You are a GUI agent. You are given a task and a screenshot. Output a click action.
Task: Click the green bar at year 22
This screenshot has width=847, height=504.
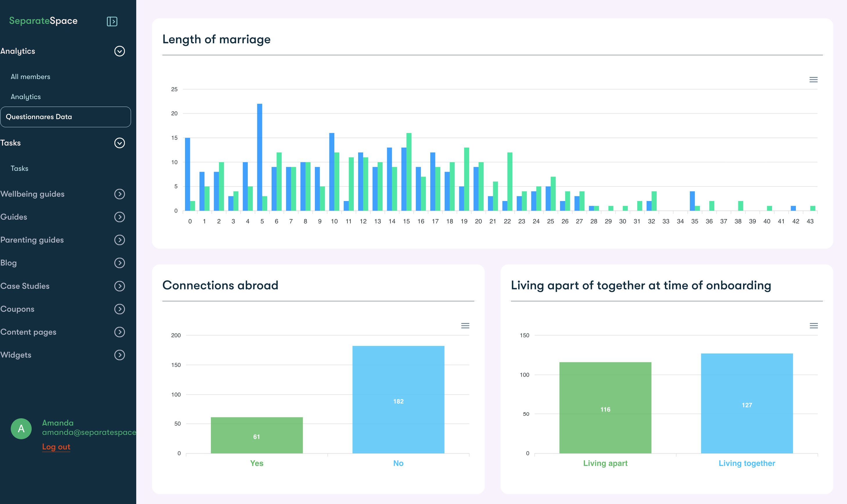click(x=510, y=182)
